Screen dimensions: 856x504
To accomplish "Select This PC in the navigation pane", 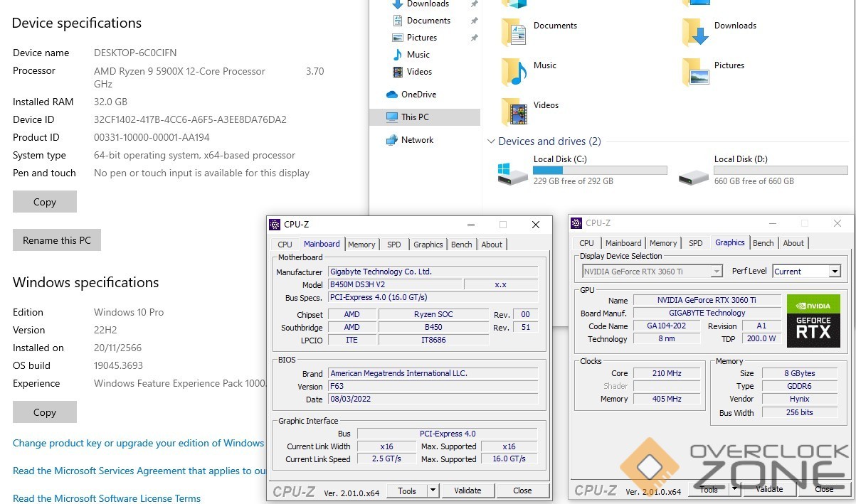I will (x=425, y=117).
